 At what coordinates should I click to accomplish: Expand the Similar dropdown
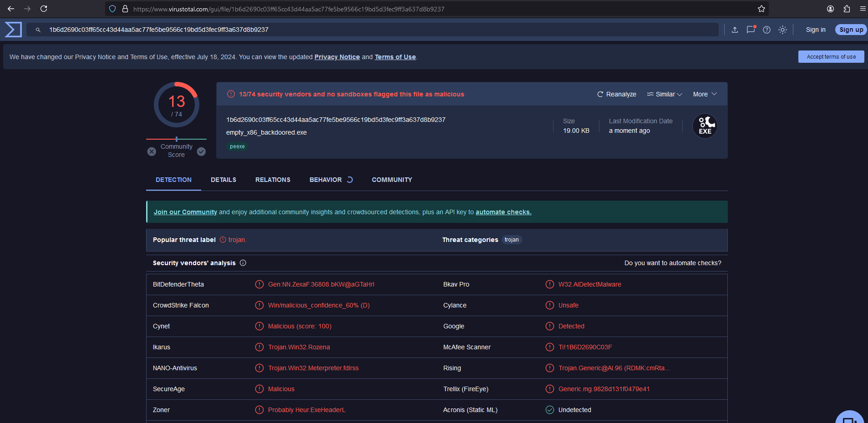(665, 94)
